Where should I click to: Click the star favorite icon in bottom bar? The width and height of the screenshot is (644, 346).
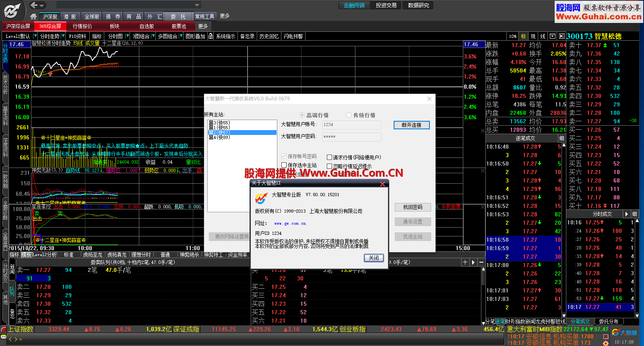21,339
